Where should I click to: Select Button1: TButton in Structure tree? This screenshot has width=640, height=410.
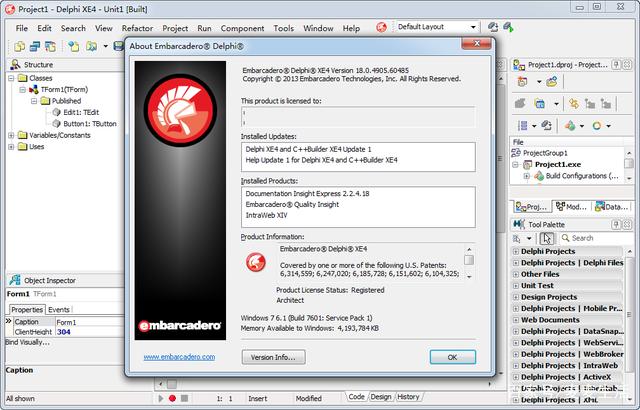(90, 124)
